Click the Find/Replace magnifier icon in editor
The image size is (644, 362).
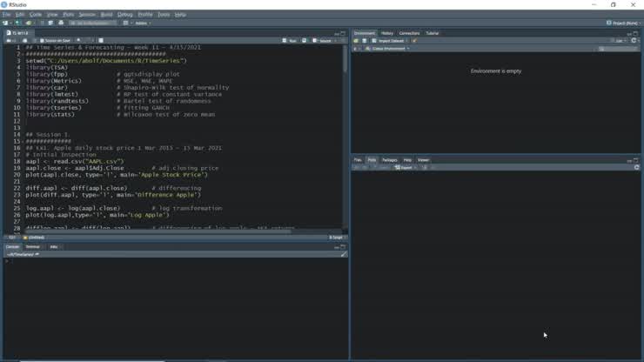coord(78,41)
